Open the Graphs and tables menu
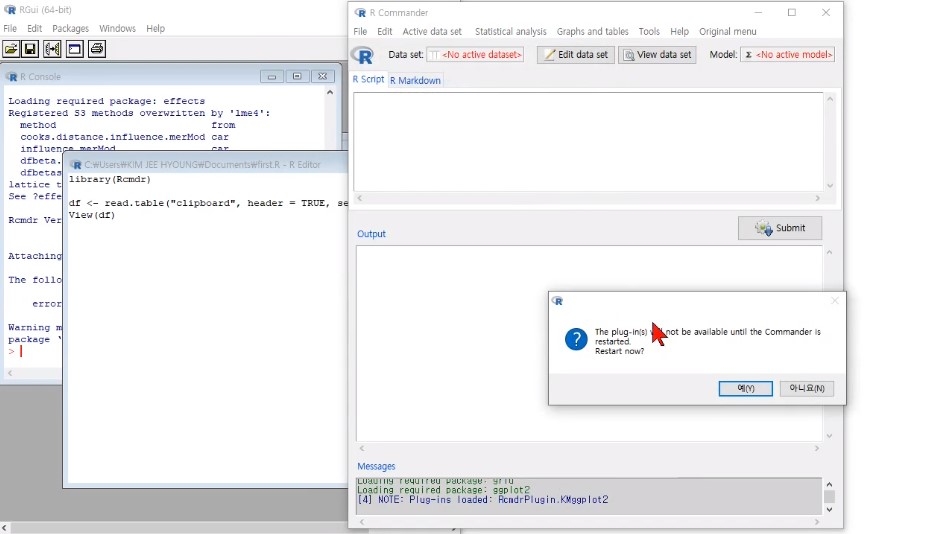Screen dimensions: 944x534 pyautogui.click(x=592, y=31)
